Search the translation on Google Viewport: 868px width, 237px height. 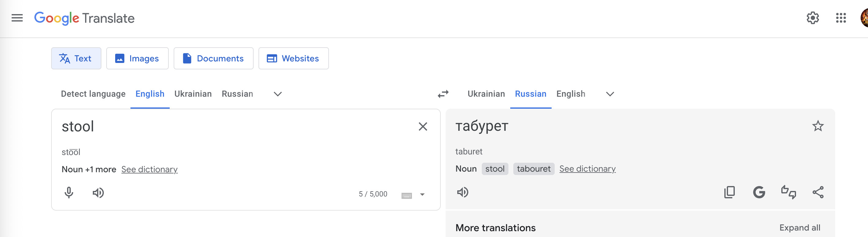(x=759, y=192)
